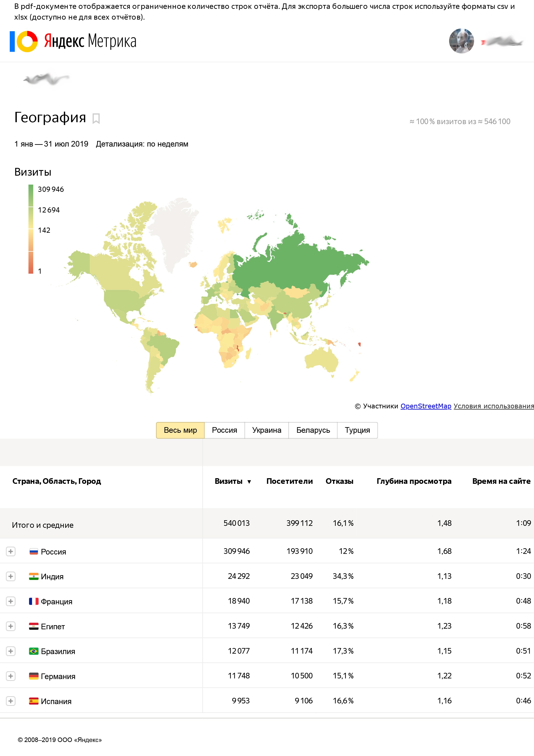The image size is (534, 756).
Task: Click the Spain flag icon
Action: coord(34,701)
